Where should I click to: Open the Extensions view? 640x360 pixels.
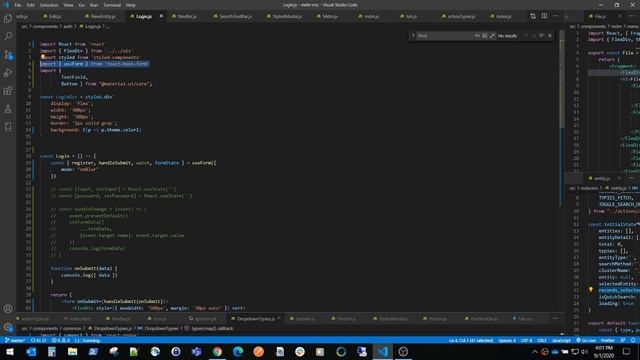pos(8,91)
